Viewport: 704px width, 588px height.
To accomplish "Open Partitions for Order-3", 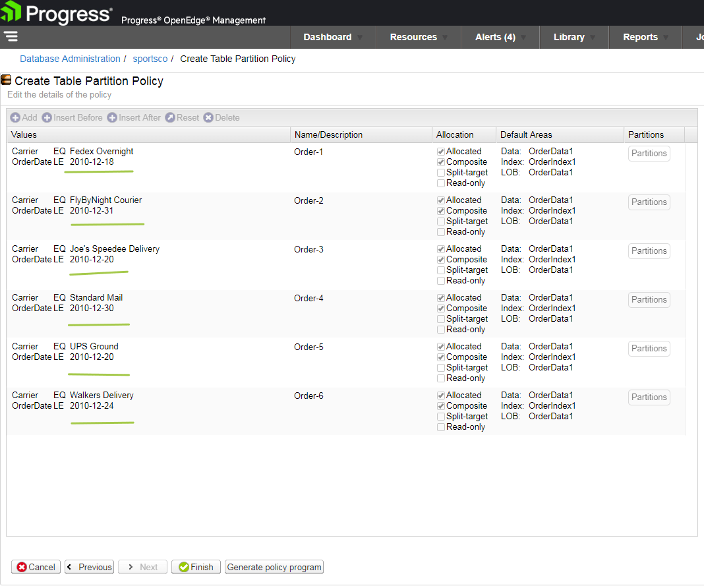I will (649, 251).
